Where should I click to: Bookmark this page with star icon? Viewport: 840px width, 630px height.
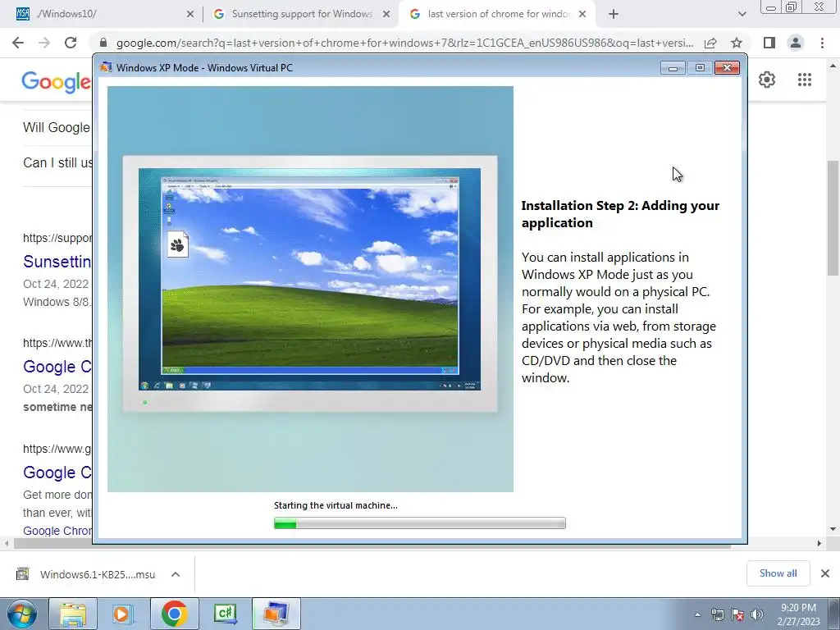737,43
